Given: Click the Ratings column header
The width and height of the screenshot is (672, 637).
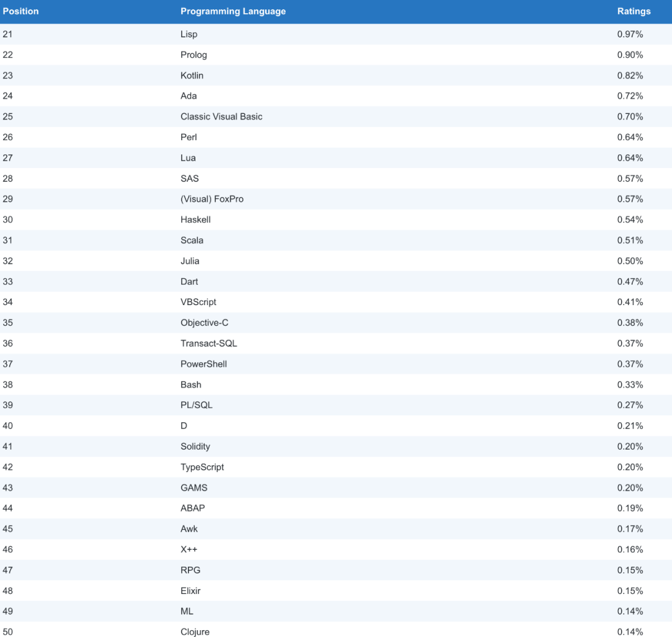Looking at the screenshot, I should point(634,11).
